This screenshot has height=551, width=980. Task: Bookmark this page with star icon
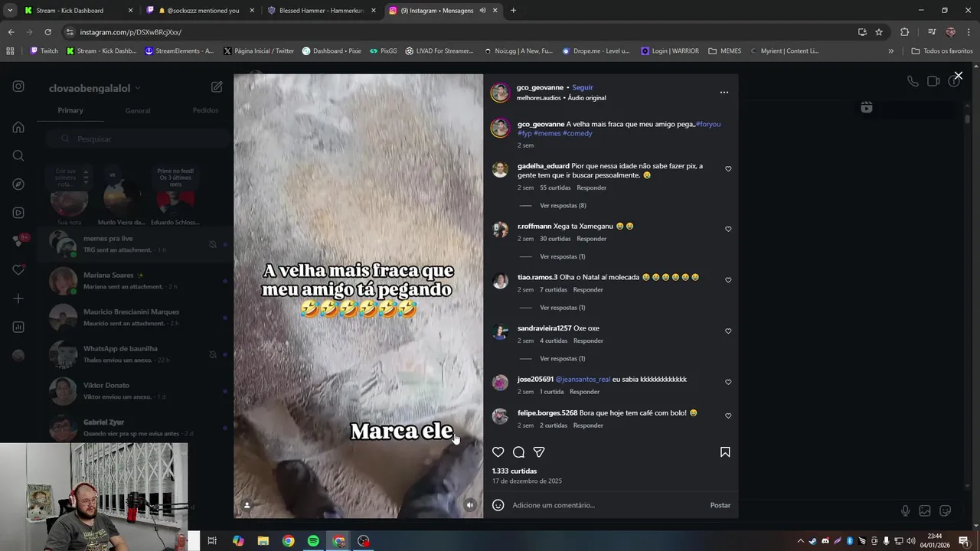pos(879,32)
